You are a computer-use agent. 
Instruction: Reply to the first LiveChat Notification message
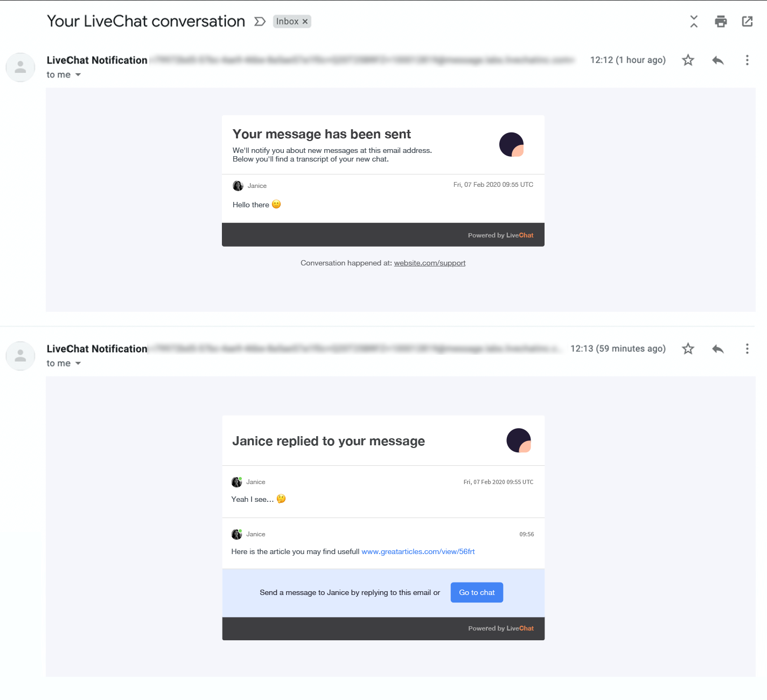717,60
